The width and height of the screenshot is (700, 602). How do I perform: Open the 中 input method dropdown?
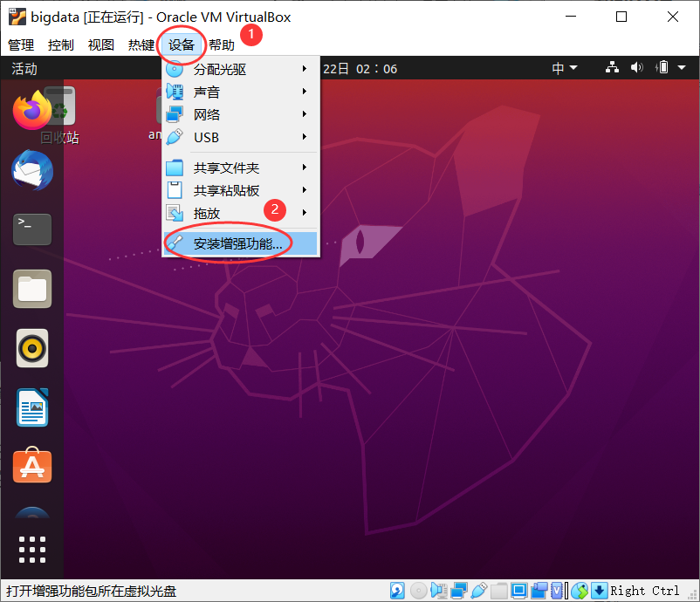(565, 68)
